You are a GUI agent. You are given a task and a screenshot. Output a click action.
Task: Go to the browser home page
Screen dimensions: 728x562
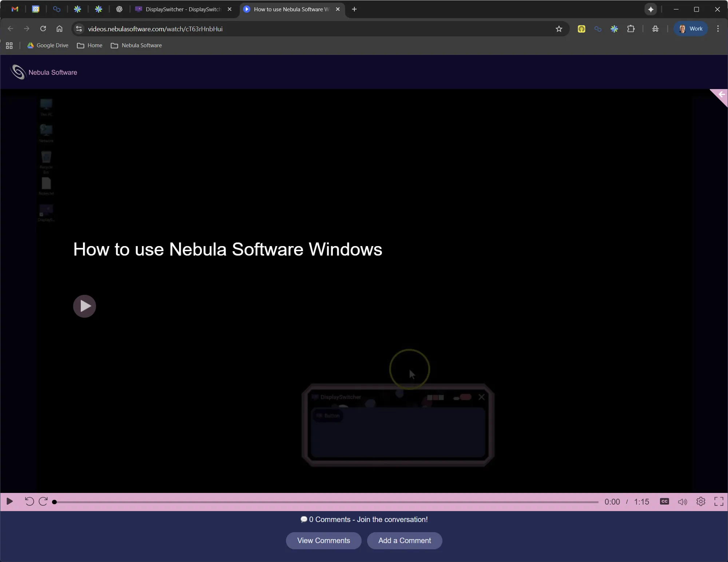(59, 29)
